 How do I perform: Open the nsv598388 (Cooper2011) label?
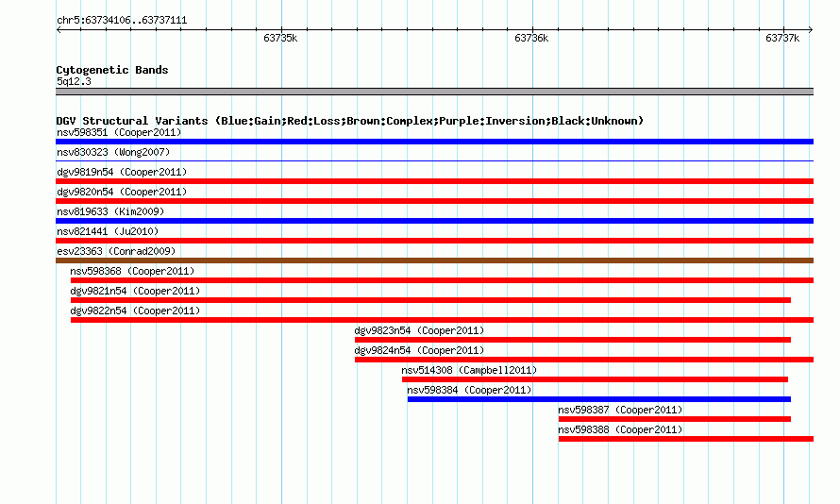coord(620,429)
